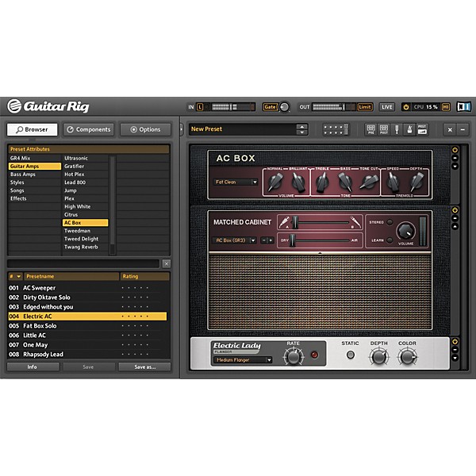The width and height of the screenshot is (476, 476).
Task: Select the Fat Box Solo preset
Action: coord(87,326)
